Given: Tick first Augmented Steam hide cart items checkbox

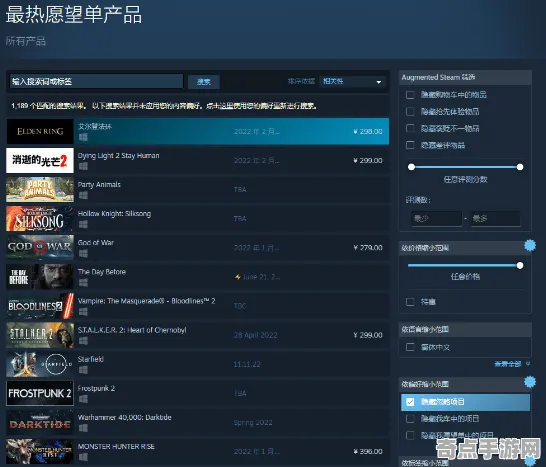Looking at the screenshot, I should pyautogui.click(x=410, y=95).
